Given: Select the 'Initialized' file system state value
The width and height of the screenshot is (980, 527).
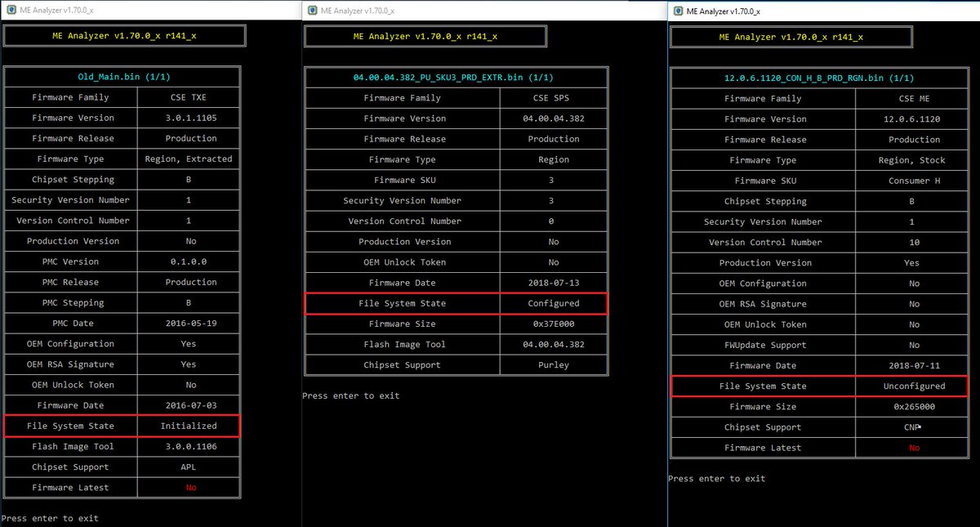Looking at the screenshot, I should pos(189,426).
